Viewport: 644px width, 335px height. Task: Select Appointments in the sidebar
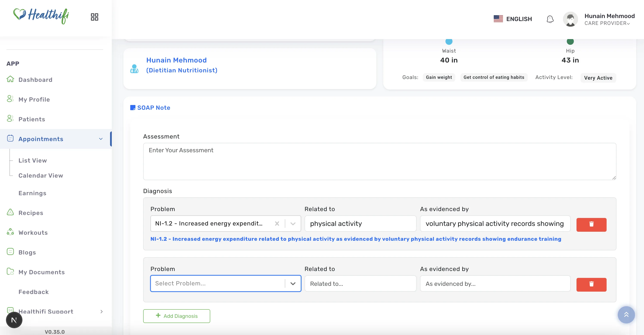click(x=41, y=139)
